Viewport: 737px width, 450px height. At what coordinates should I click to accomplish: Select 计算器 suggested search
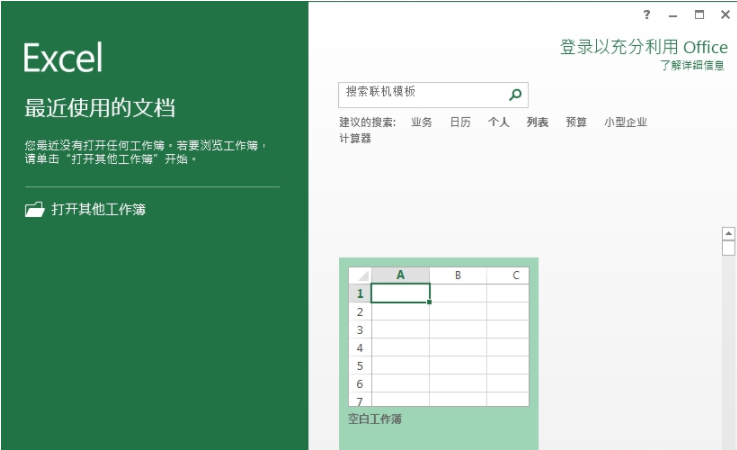tap(355, 139)
